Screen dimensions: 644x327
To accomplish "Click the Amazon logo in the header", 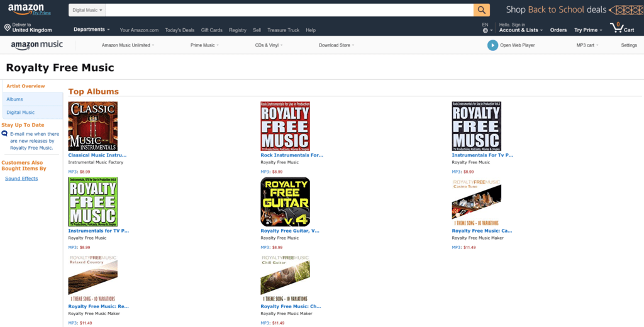I will pos(26,8).
